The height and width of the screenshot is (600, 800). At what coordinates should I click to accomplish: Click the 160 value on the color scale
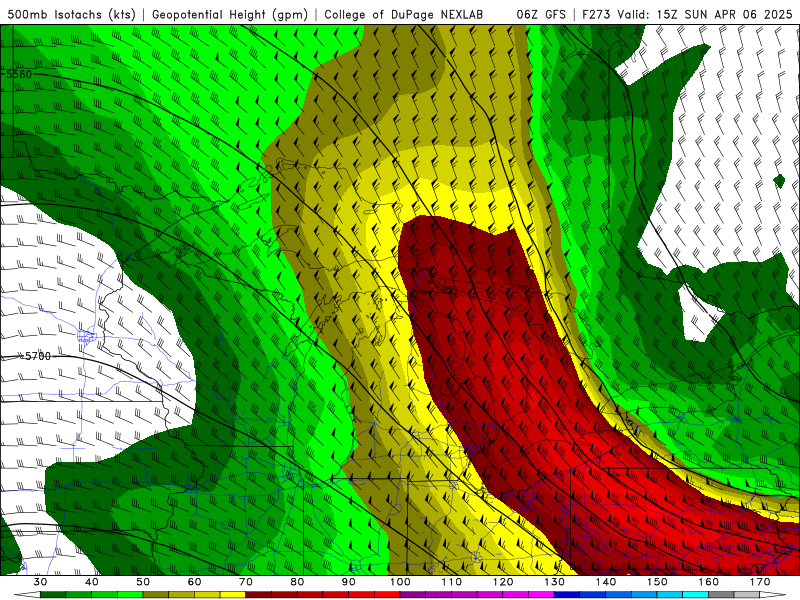click(709, 582)
